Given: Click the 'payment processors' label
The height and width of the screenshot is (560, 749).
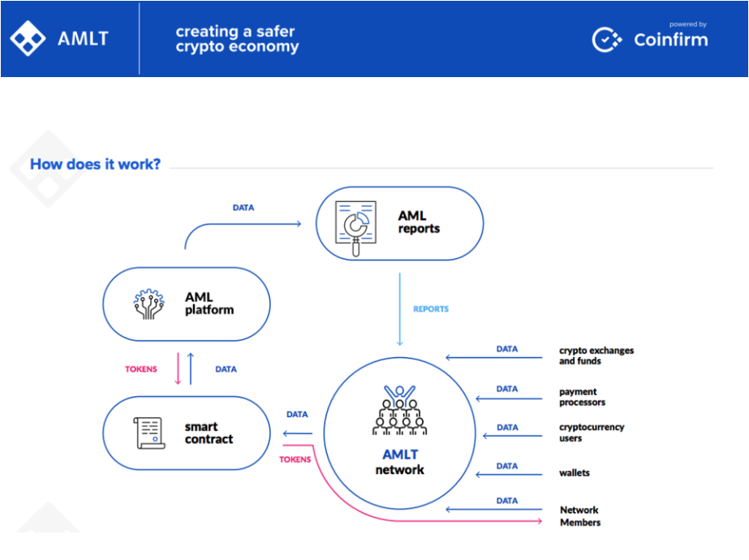Looking at the screenshot, I should click(583, 397).
